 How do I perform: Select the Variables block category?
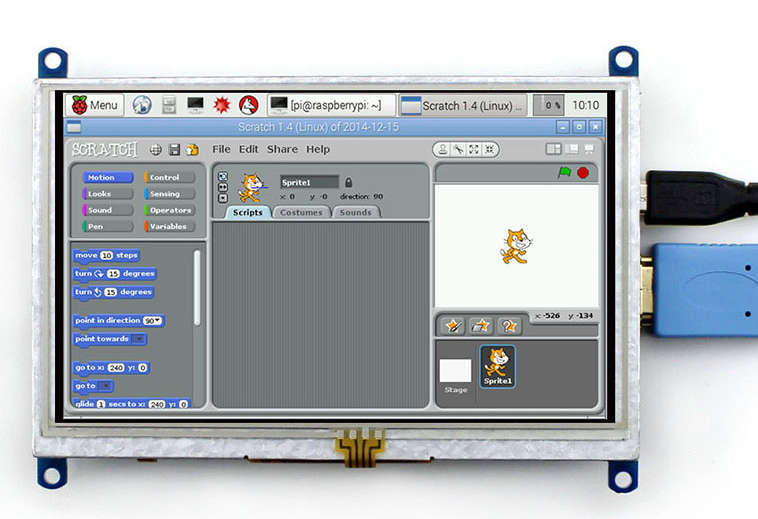click(169, 226)
